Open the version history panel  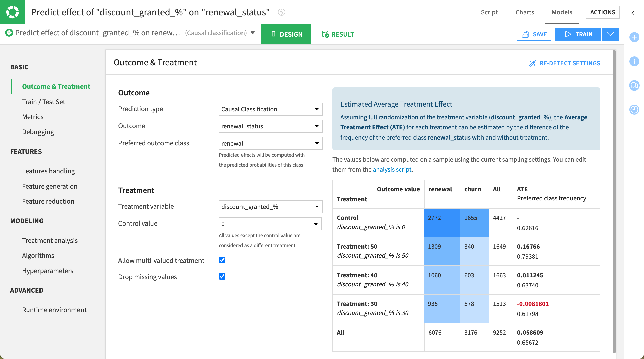[634, 110]
